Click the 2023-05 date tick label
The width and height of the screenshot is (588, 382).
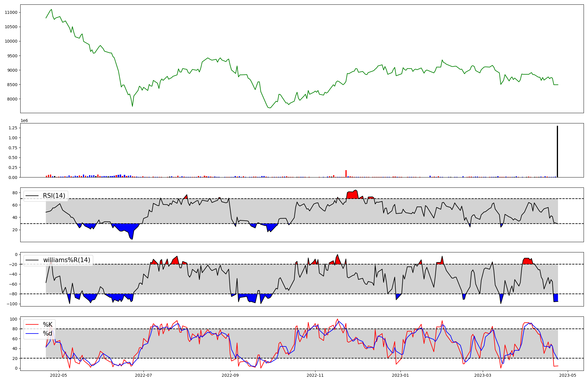(x=567, y=375)
